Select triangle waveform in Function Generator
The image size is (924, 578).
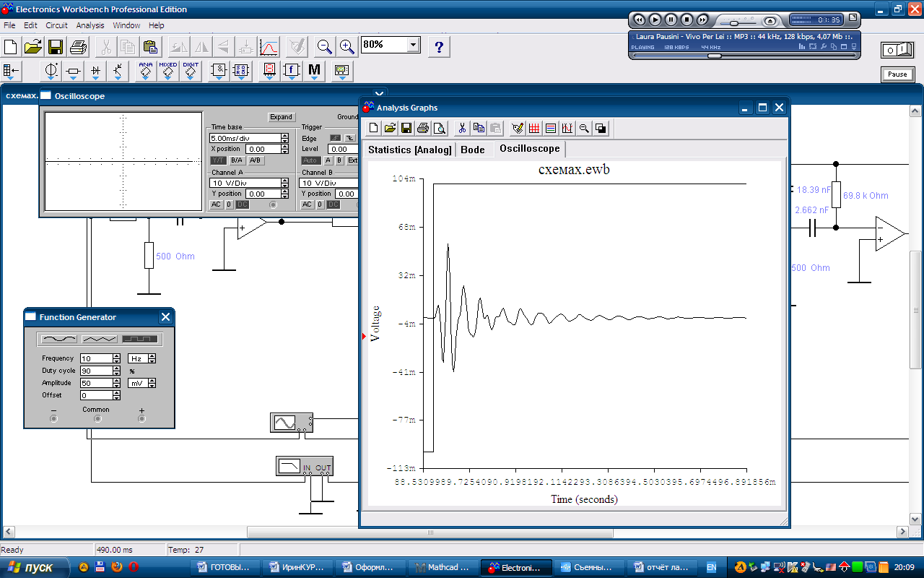coord(100,339)
